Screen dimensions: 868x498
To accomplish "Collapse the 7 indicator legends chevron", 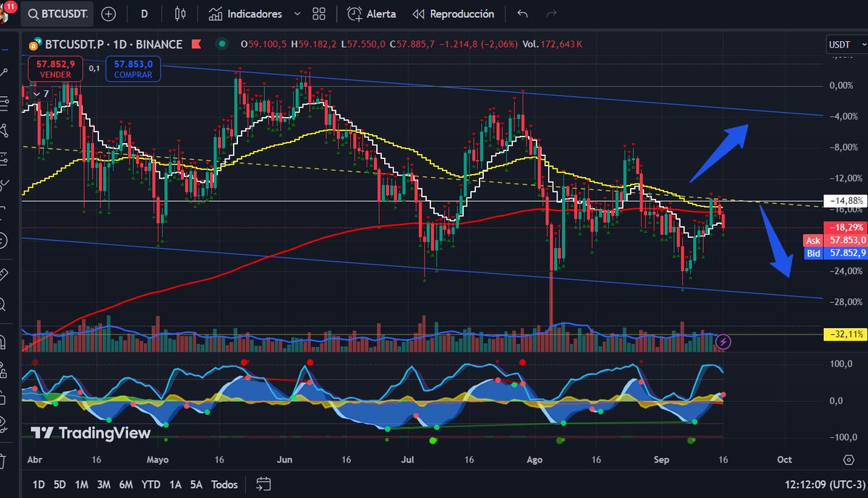I will click(41, 93).
